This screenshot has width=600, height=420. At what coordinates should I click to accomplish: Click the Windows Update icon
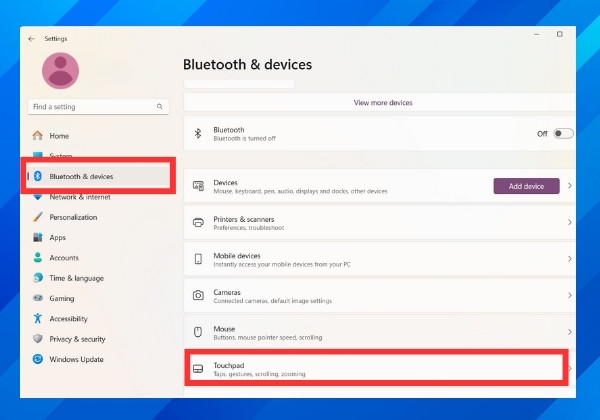(x=38, y=359)
